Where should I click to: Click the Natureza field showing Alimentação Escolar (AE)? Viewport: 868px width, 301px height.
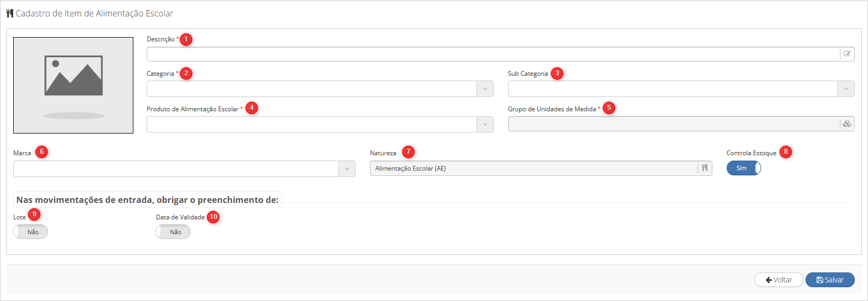point(534,168)
